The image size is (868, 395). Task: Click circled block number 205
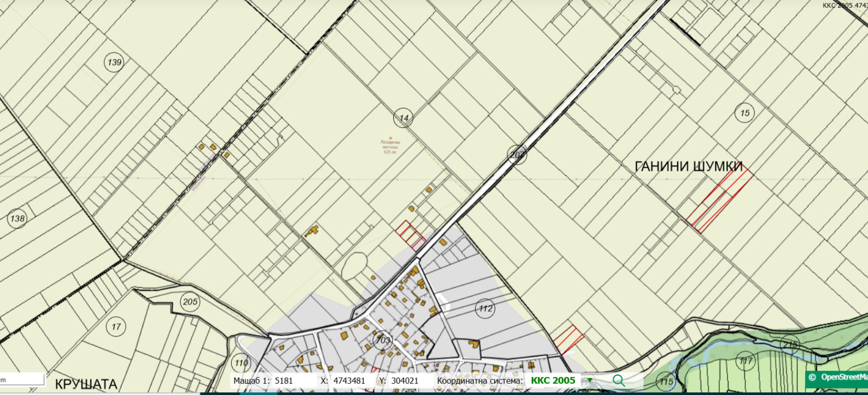click(190, 302)
